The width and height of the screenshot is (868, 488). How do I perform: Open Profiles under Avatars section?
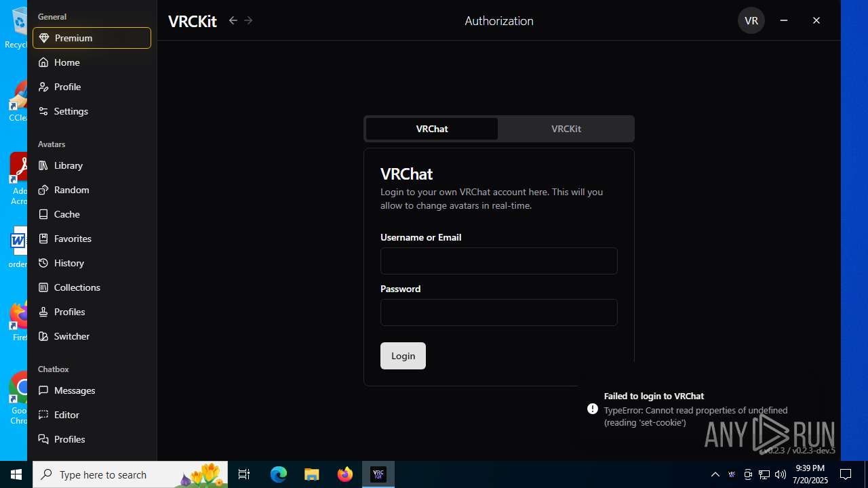coord(92,312)
